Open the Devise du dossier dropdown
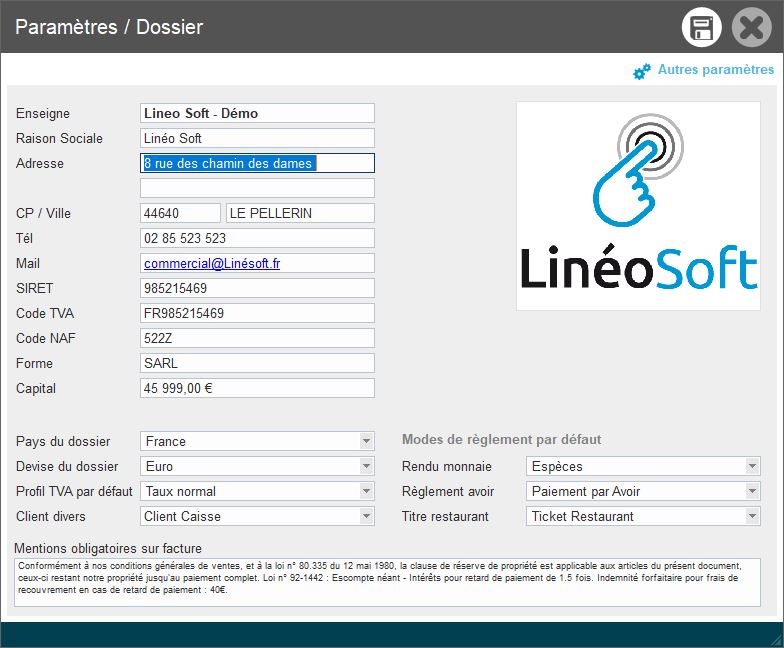784x648 pixels. click(x=257, y=466)
